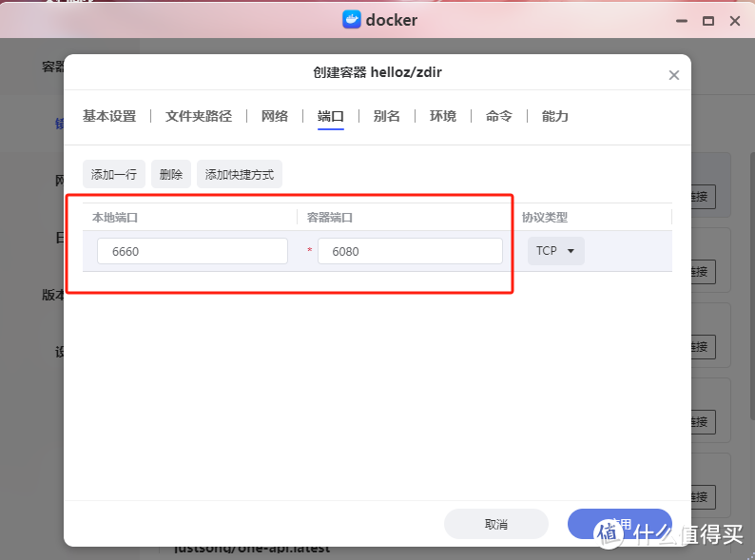Image resolution: width=755 pixels, height=560 pixels.
Task: Expand the TCP protocol type dropdown
Action: point(555,251)
